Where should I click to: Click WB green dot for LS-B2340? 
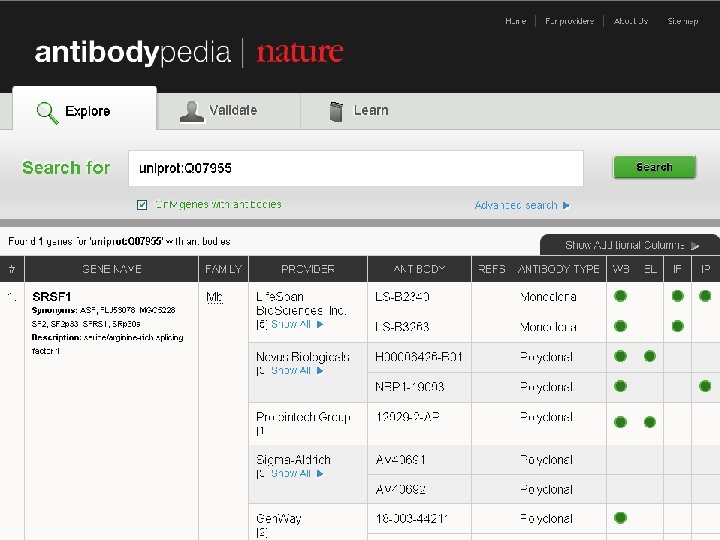[620, 296]
